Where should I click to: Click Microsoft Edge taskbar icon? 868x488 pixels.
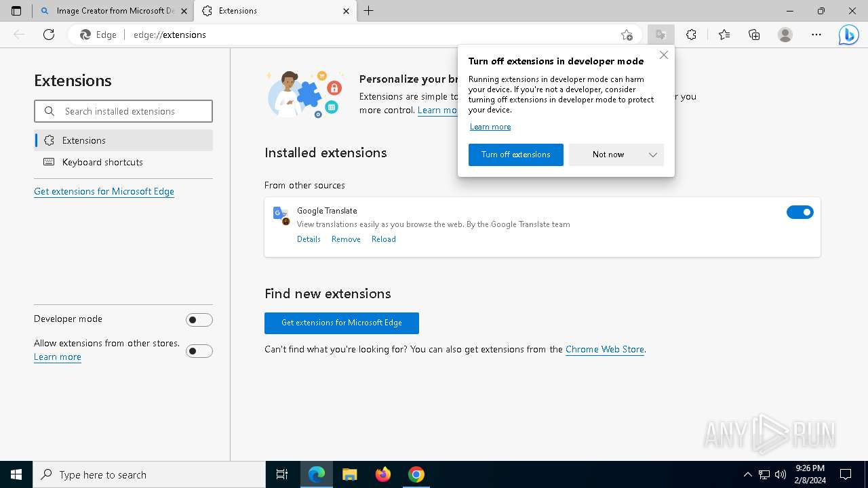pyautogui.click(x=317, y=474)
